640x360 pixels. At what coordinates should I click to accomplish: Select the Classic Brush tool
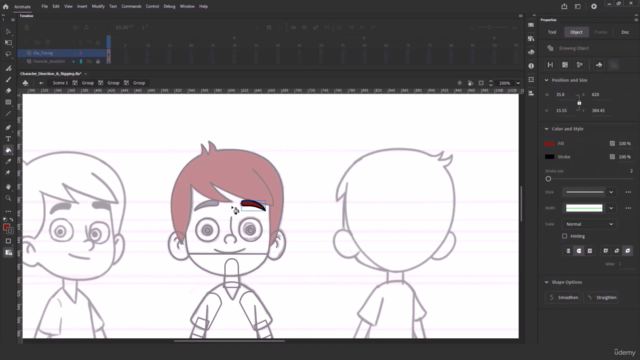point(8,80)
